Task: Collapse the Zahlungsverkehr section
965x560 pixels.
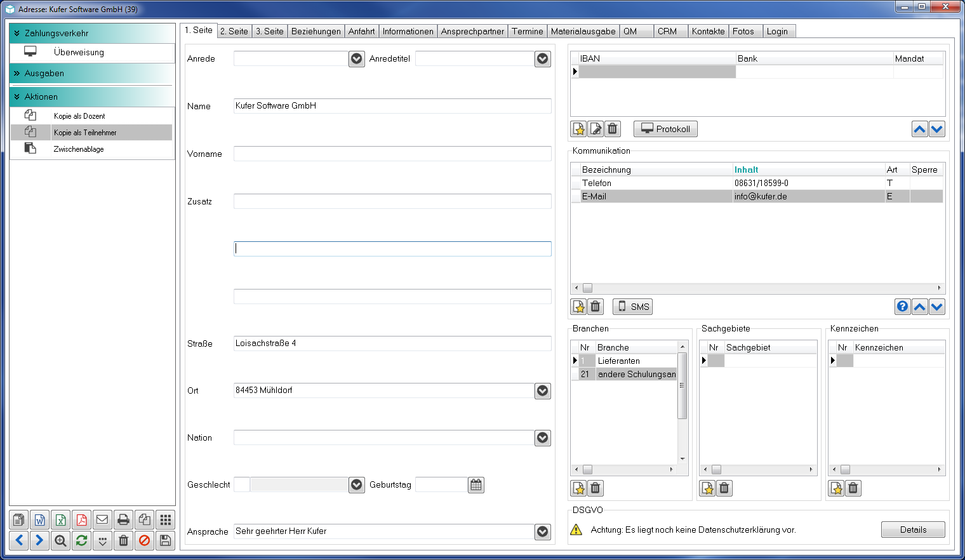Action: [x=92, y=33]
